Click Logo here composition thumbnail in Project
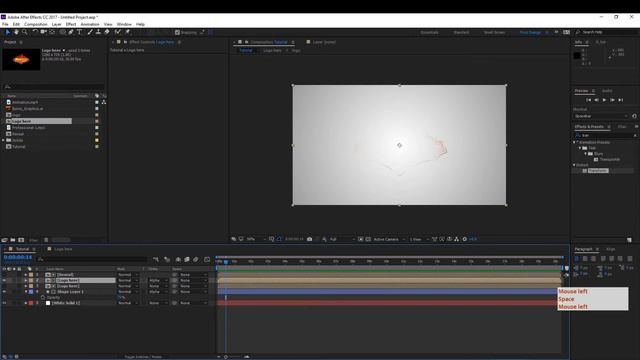The height and width of the screenshot is (360, 640). (x=21, y=60)
